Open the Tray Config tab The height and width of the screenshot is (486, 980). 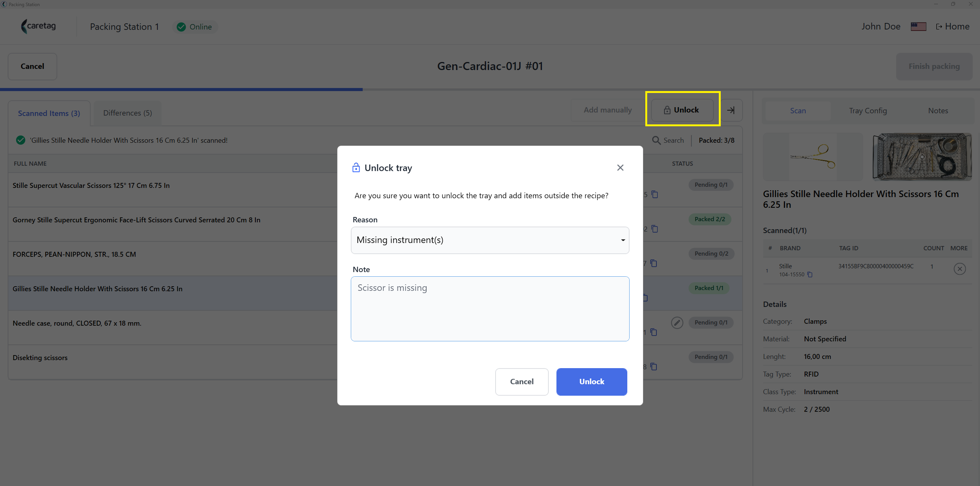[867, 111]
